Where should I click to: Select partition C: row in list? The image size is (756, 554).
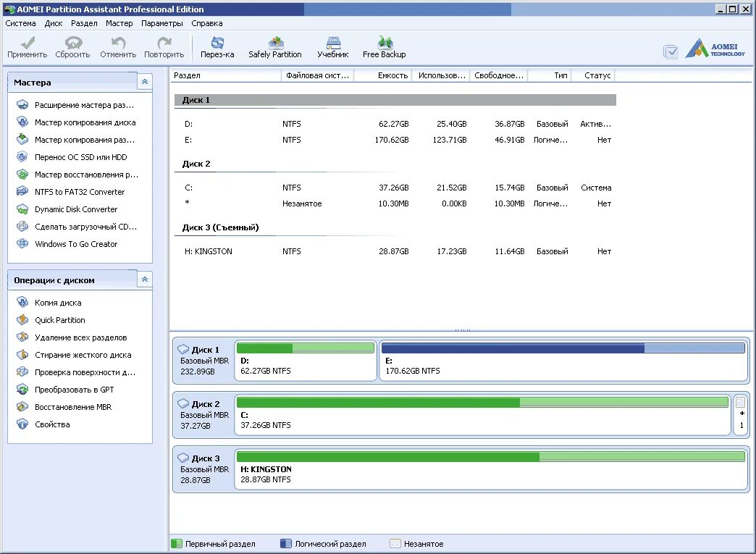click(x=395, y=188)
